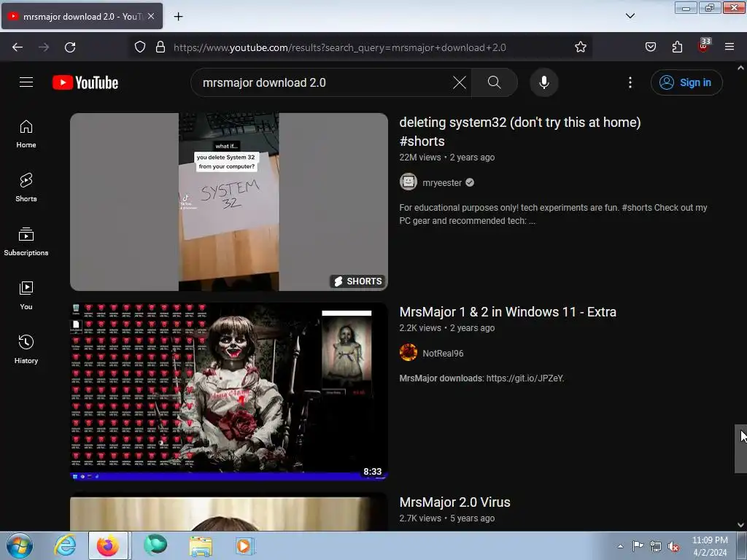The width and height of the screenshot is (747, 560).
Task: Launch Windows Media Player from taskbar
Action: point(245,545)
